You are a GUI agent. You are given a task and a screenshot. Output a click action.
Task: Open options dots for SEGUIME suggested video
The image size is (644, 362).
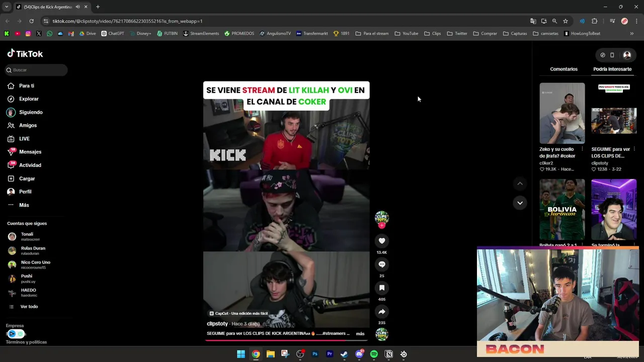click(x=634, y=149)
